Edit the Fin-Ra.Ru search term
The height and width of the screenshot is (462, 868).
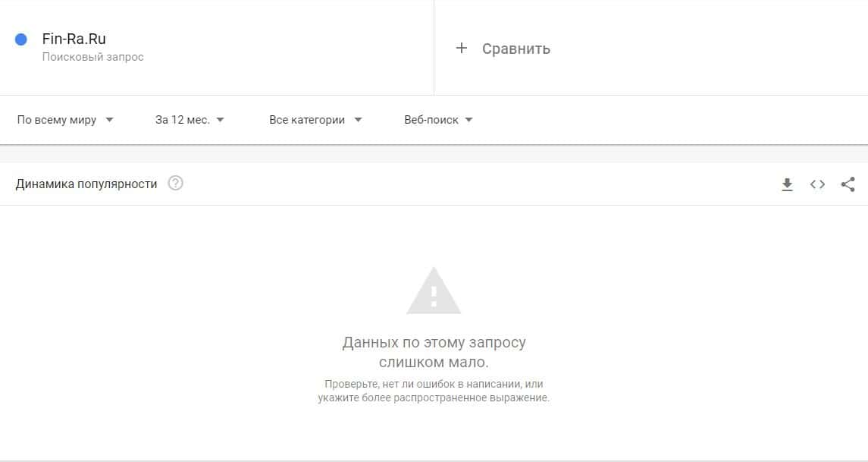74,39
